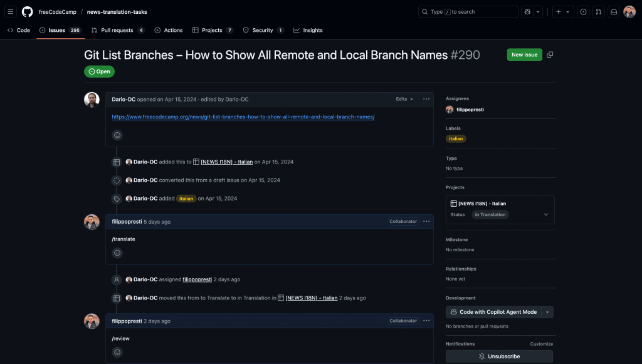The width and height of the screenshot is (642, 364).
Task: Open Dario-DC avatar beside first comment
Action: tap(92, 100)
